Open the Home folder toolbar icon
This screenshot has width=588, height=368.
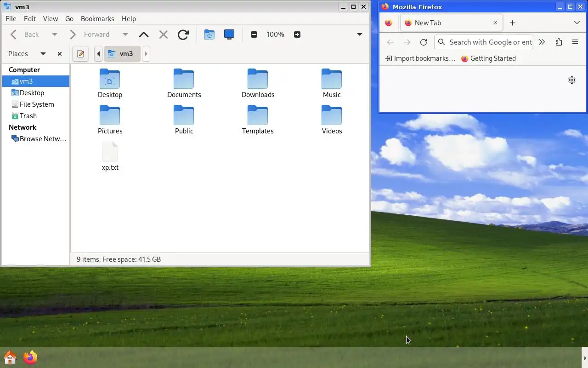tap(209, 34)
